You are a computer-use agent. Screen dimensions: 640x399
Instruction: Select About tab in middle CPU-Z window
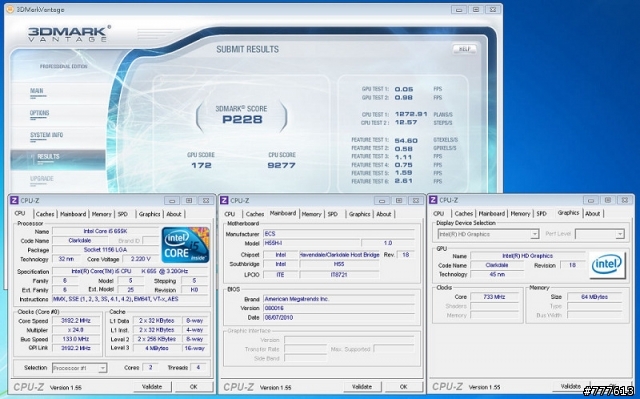tap(384, 214)
